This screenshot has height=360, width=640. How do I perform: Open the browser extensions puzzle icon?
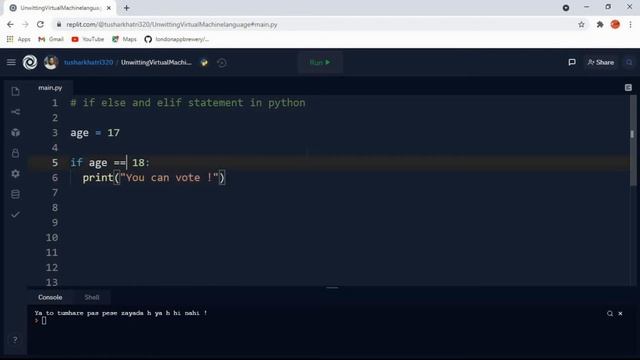click(600, 24)
